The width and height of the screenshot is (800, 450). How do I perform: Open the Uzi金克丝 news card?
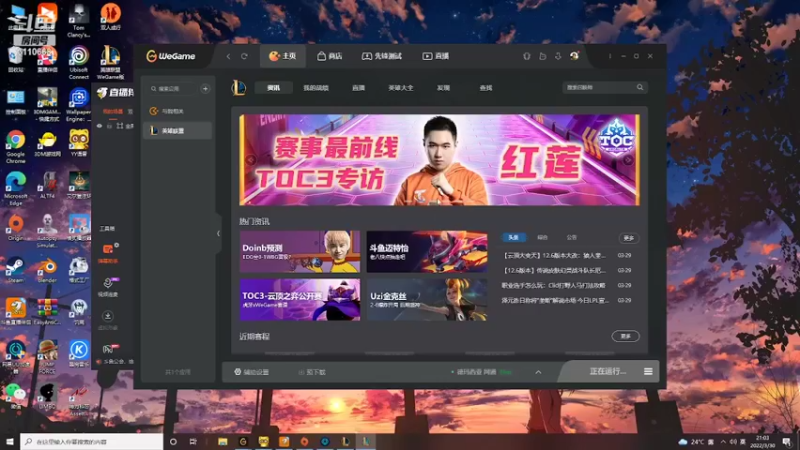click(427, 299)
